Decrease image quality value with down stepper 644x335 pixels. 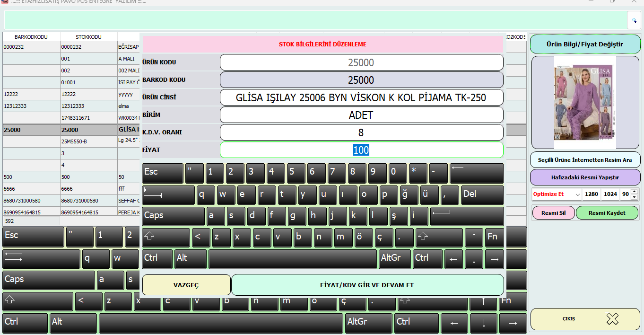pyautogui.click(x=635, y=197)
